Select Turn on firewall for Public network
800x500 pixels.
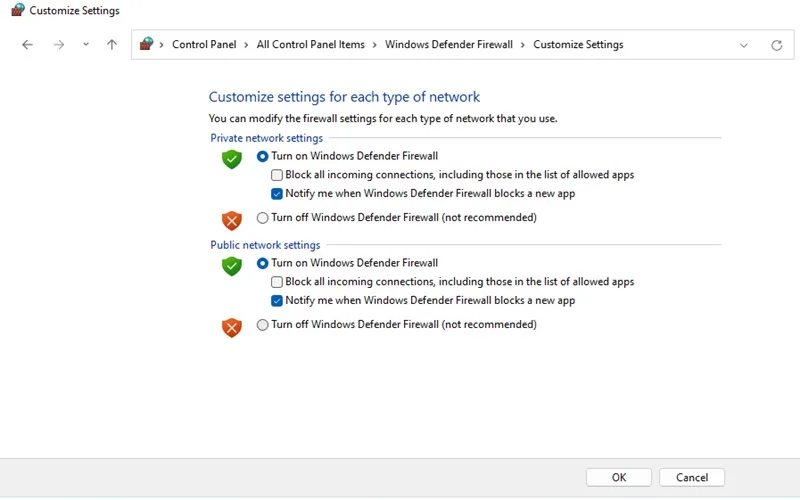click(x=262, y=263)
